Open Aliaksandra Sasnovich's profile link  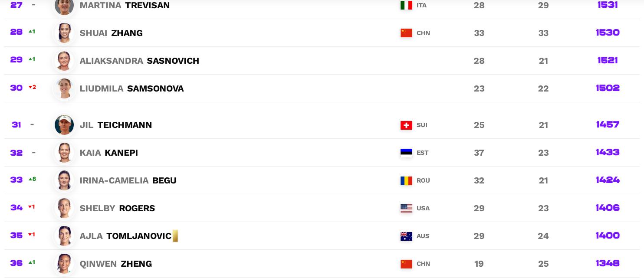coord(139,61)
